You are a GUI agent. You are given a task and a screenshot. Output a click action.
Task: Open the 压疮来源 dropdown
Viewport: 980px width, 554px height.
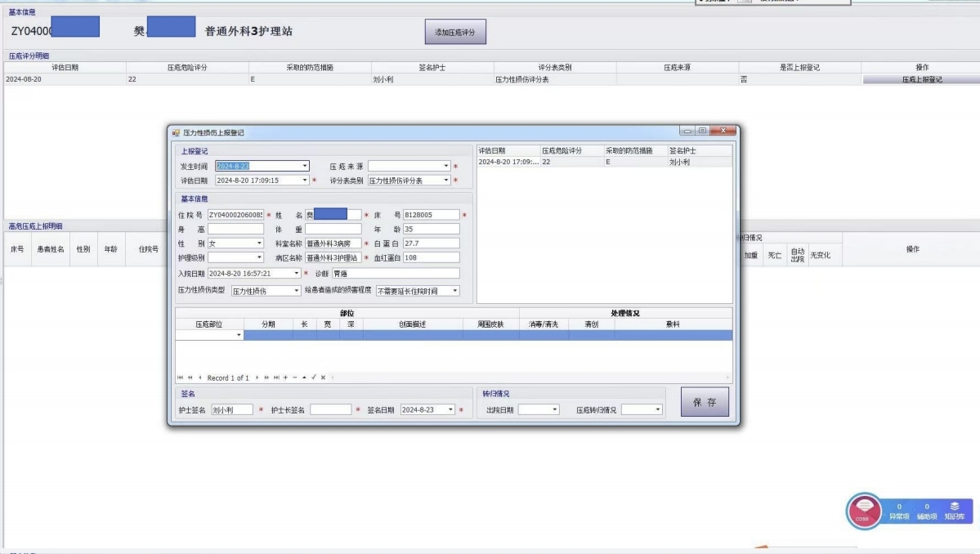[x=446, y=167]
